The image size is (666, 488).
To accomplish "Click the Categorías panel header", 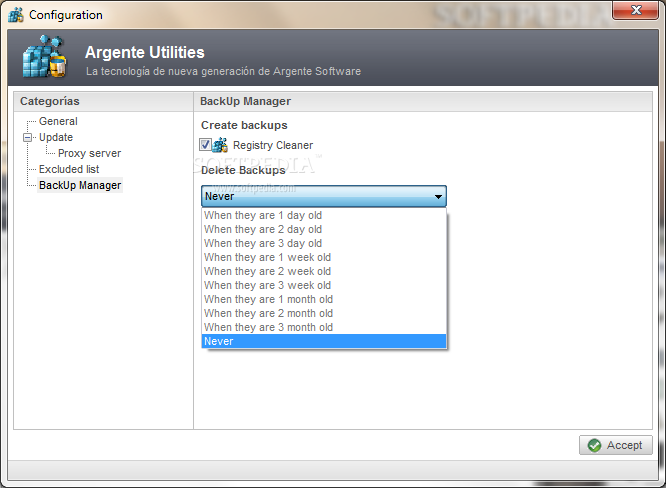I will [x=103, y=102].
